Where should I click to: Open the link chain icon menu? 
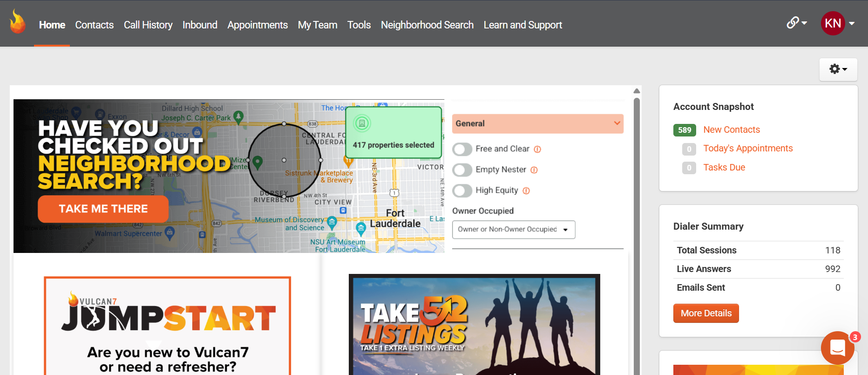(x=797, y=22)
